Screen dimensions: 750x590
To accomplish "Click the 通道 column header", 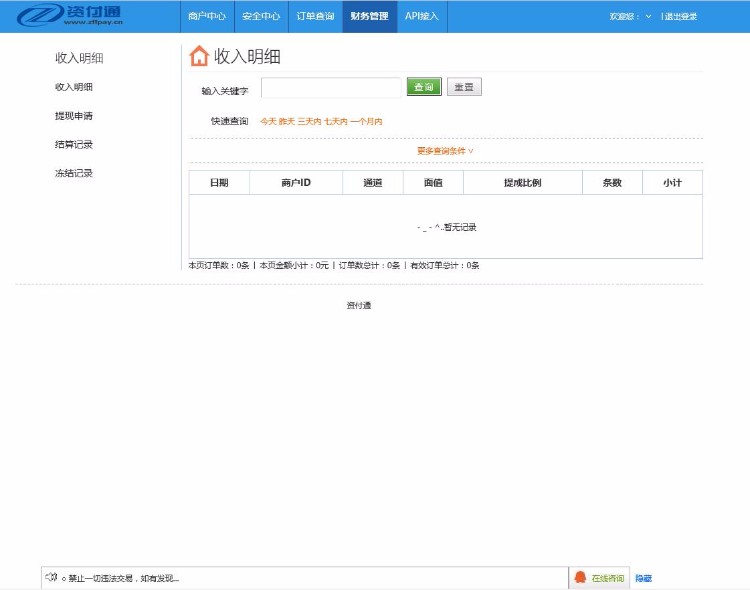I will [373, 182].
